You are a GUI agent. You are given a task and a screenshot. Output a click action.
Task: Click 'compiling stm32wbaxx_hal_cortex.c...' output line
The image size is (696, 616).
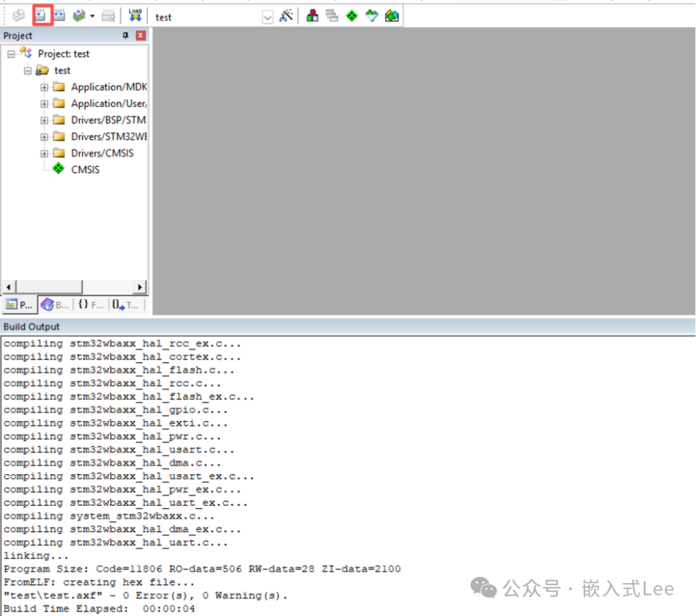[x=122, y=357]
